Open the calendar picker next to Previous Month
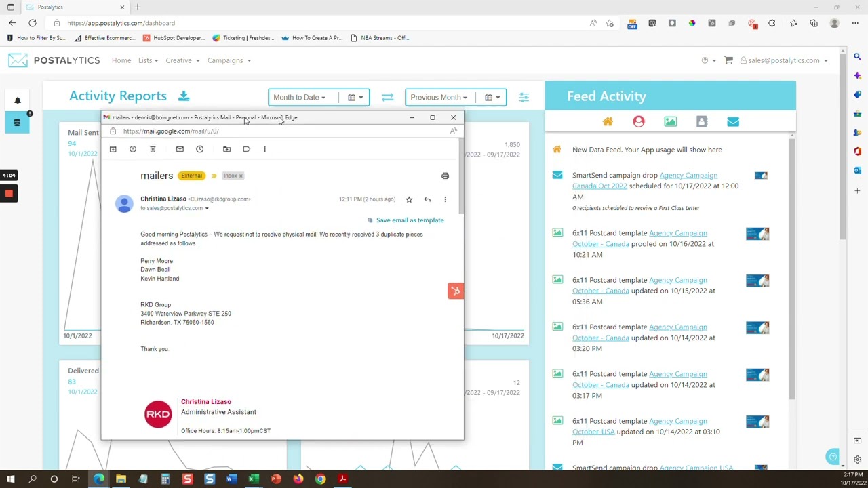 (x=492, y=98)
